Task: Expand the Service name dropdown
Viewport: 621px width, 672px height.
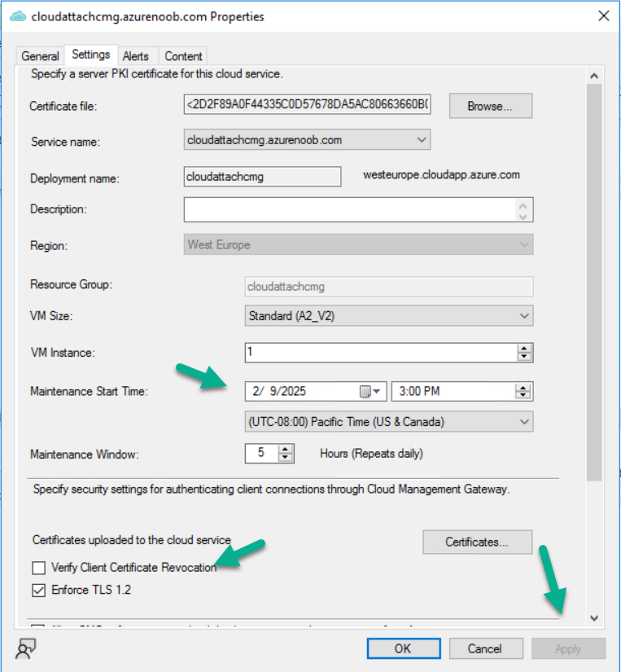Action: point(307,140)
